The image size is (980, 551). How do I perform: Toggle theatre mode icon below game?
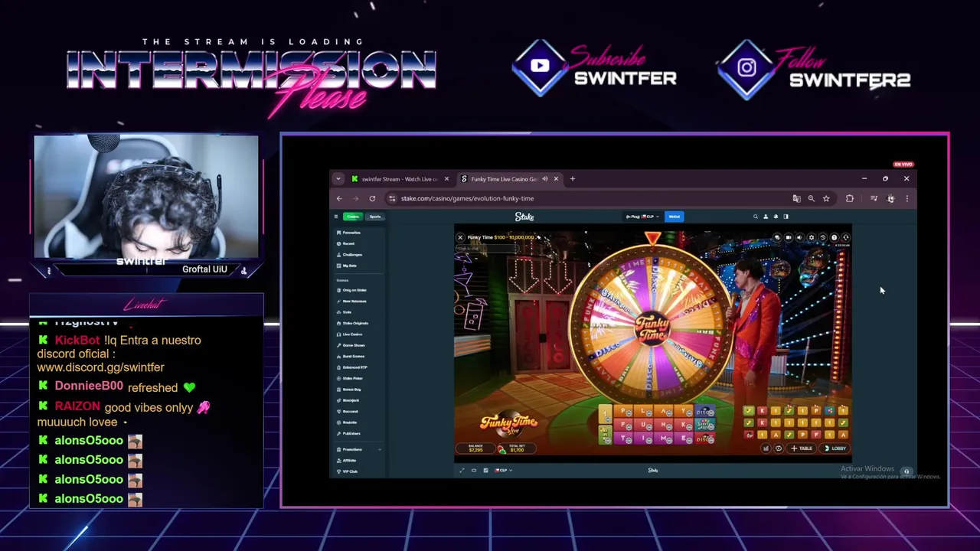point(474,470)
